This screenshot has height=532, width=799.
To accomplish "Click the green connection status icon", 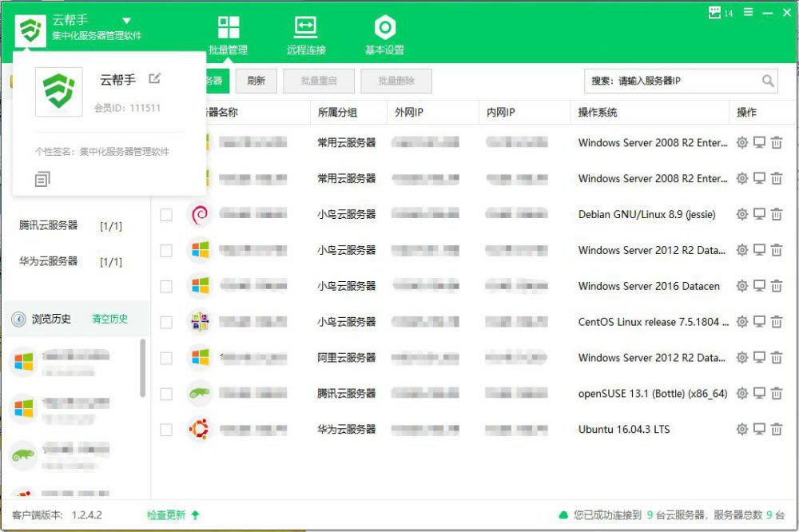I will [x=563, y=515].
